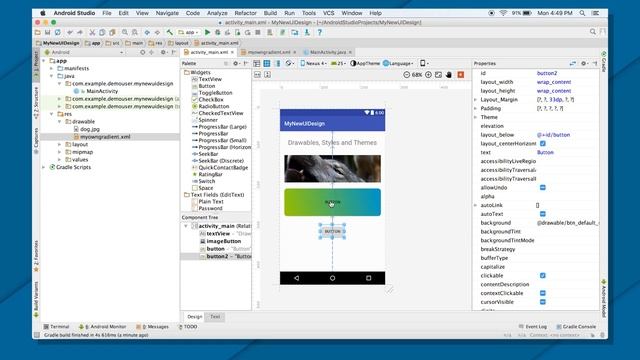Expand the layout folder in project tree
The width and height of the screenshot is (640, 360).
coord(60,144)
